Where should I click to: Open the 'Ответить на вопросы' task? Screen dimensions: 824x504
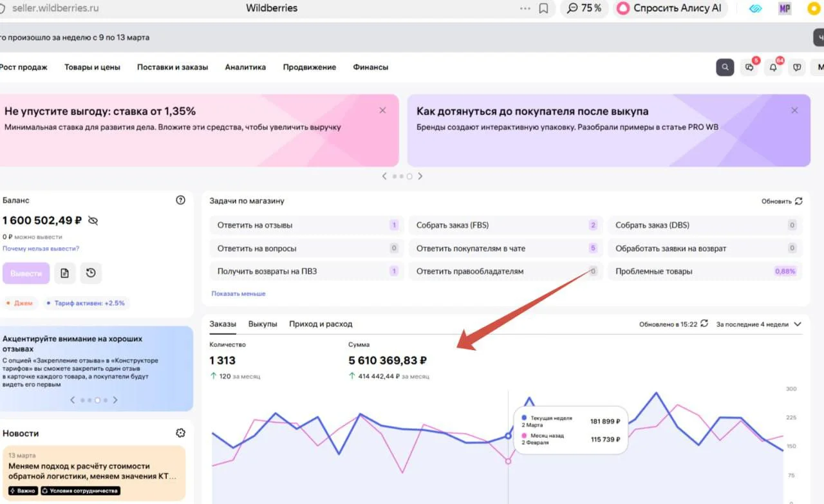(307, 248)
